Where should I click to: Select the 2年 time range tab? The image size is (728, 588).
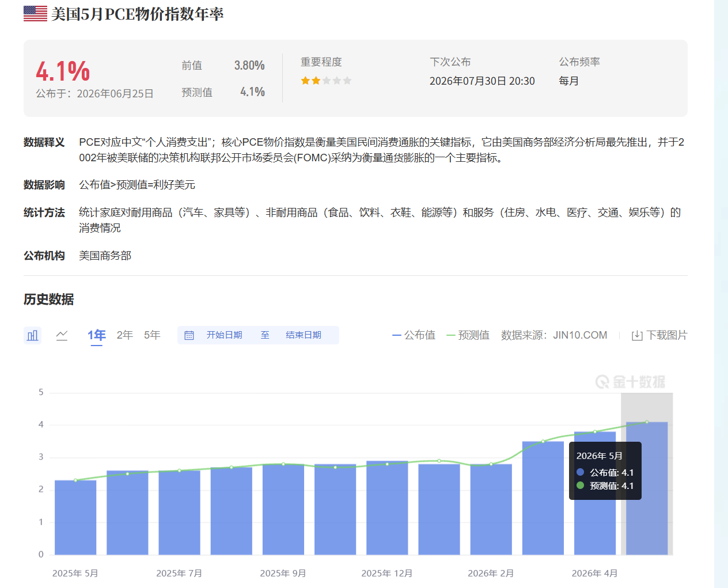(x=125, y=335)
